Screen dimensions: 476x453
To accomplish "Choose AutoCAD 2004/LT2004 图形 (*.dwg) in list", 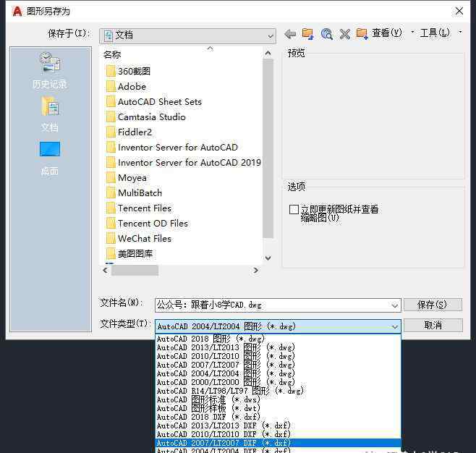I will [x=278, y=373].
